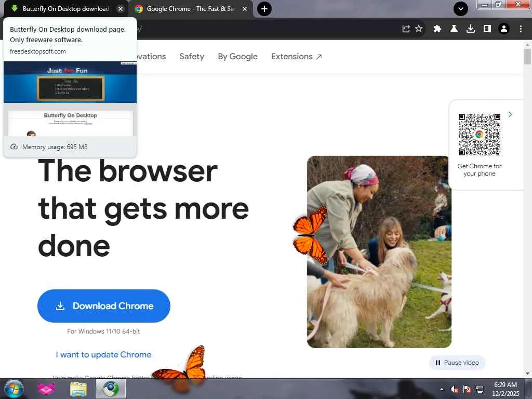Open the Extensions external link
The height and width of the screenshot is (399, 532).
point(296,56)
